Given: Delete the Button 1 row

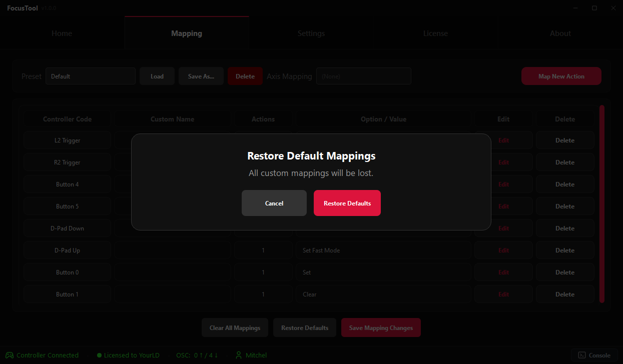Looking at the screenshot, I should click(x=565, y=294).
